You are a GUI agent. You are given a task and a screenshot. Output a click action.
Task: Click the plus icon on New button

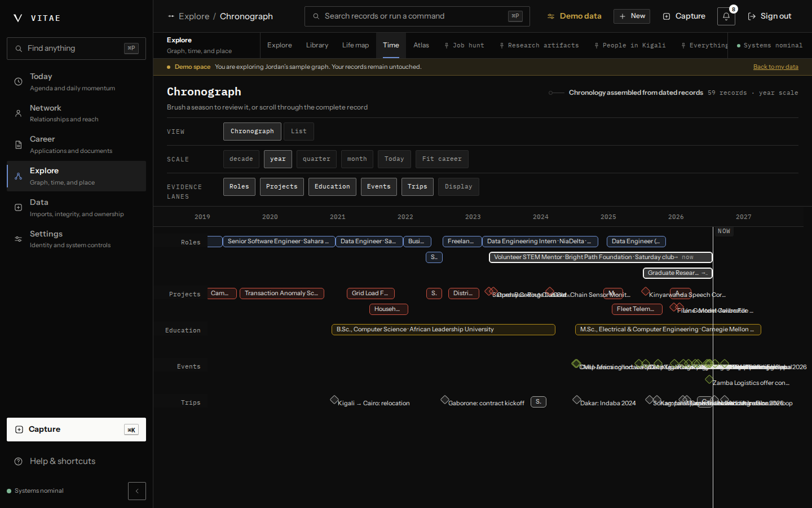coord(623,16)
